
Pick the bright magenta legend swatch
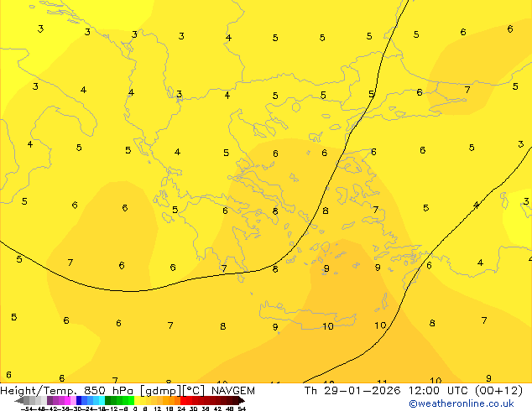(x=67, y=400)
